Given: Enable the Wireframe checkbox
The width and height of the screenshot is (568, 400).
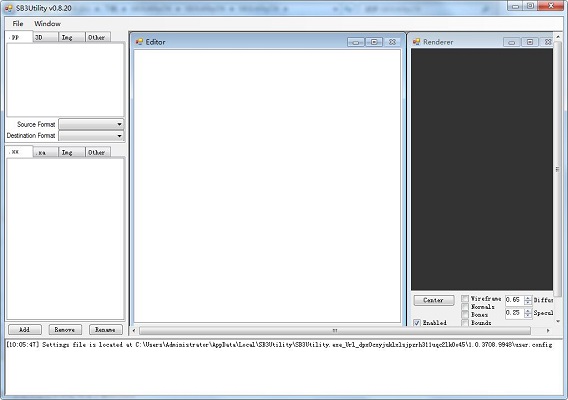Looking at the screenshot, I should click(465, 299).
